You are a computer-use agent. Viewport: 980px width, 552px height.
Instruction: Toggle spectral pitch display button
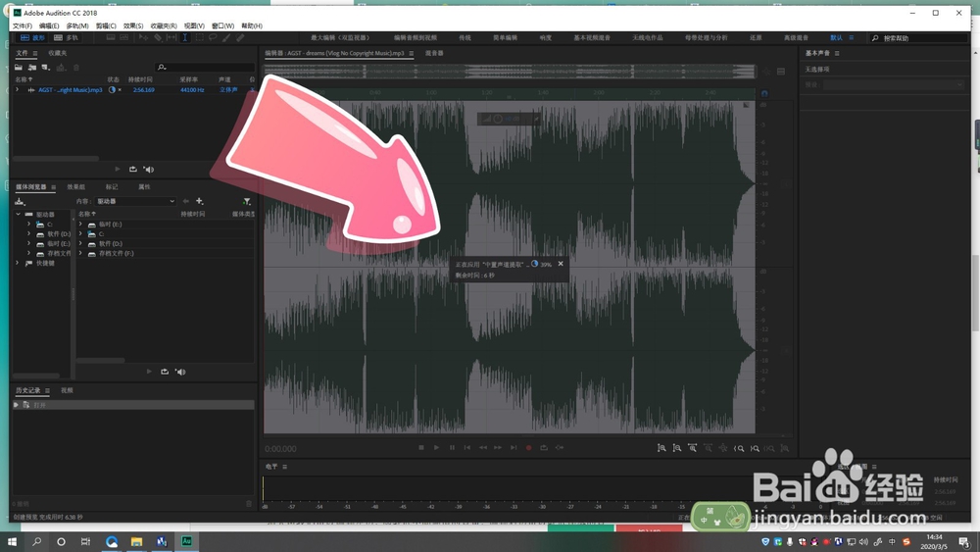coord(124,37)
